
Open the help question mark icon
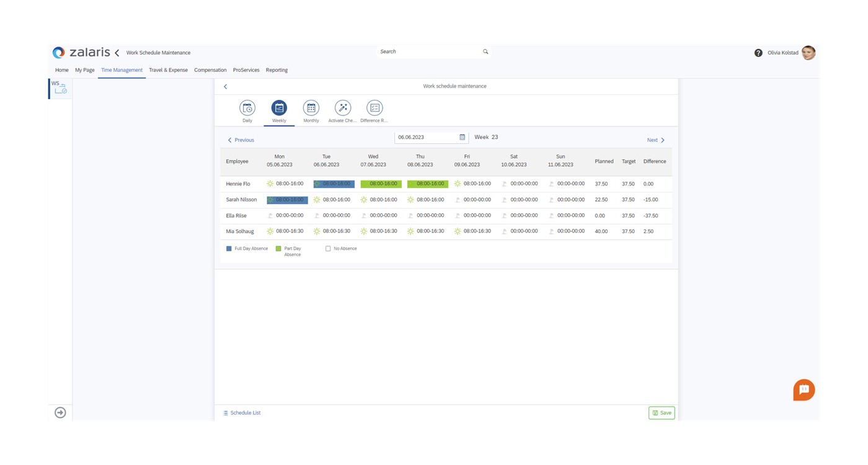(758, 53)
